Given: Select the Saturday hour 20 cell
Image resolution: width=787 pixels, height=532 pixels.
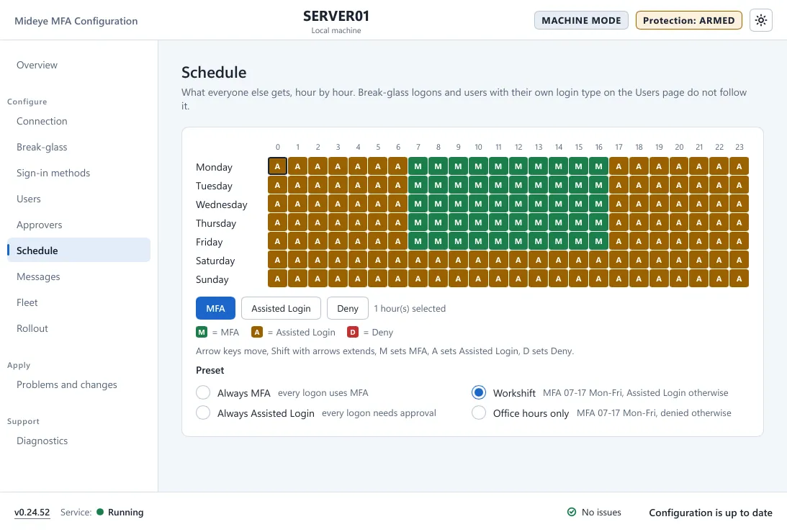Looking at the screenshot, I should point(679,260).
